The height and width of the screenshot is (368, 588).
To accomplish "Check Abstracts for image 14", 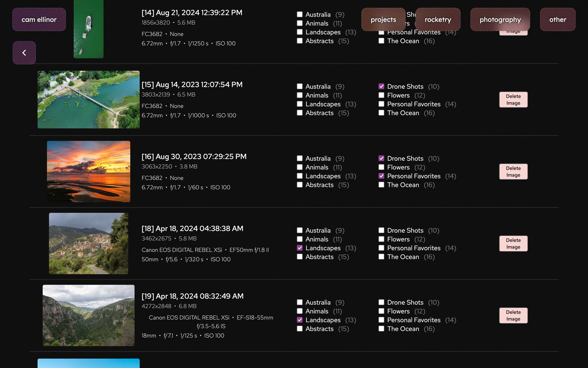I will click(x=300, y=41).
